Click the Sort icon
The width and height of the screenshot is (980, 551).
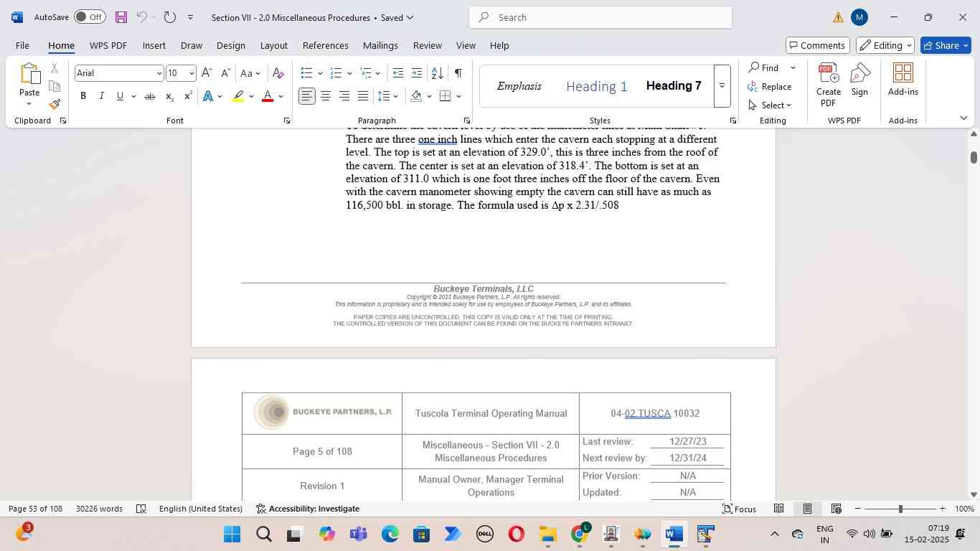[x=437, y=73]
